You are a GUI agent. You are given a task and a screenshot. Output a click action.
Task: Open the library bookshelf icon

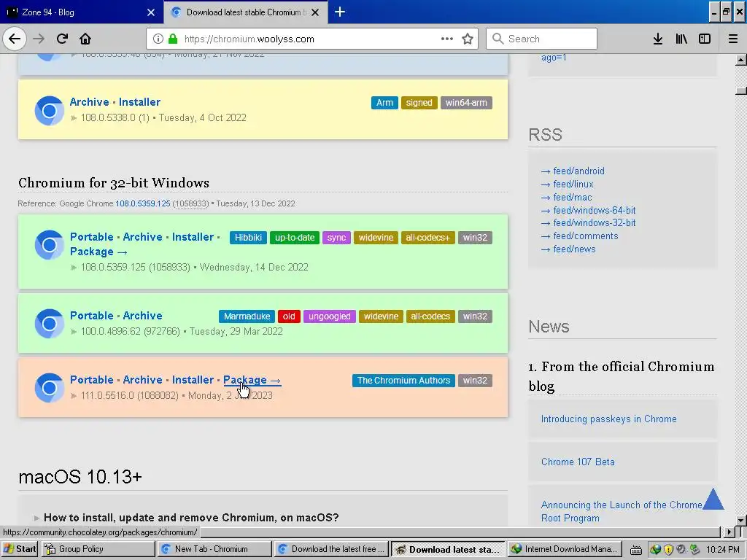click(681, 39)
